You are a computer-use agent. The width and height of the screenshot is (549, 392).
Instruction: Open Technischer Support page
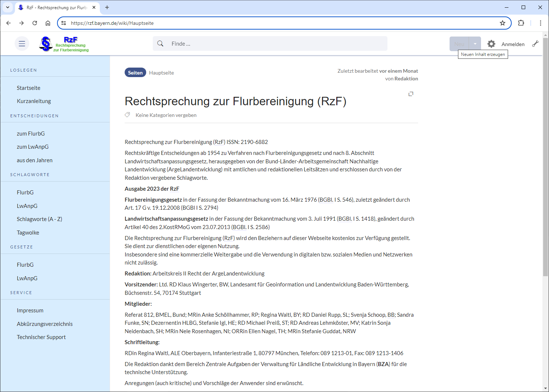pos(41,337)
